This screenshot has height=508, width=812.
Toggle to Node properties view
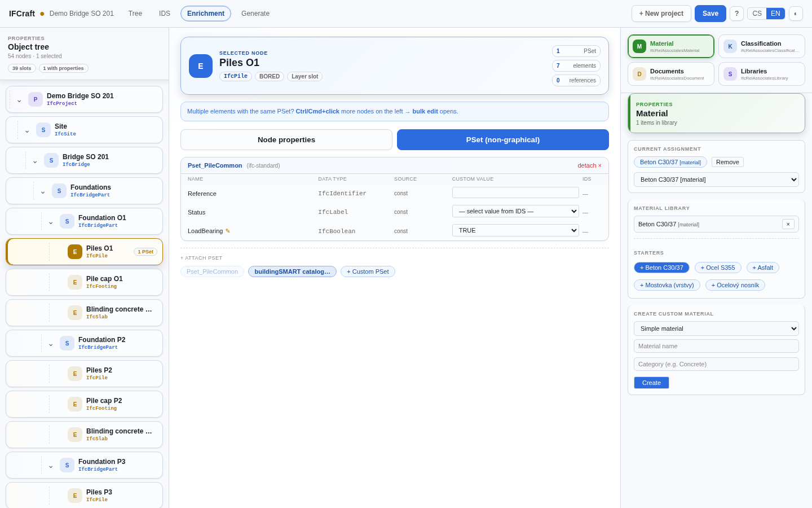pos(286,140)
